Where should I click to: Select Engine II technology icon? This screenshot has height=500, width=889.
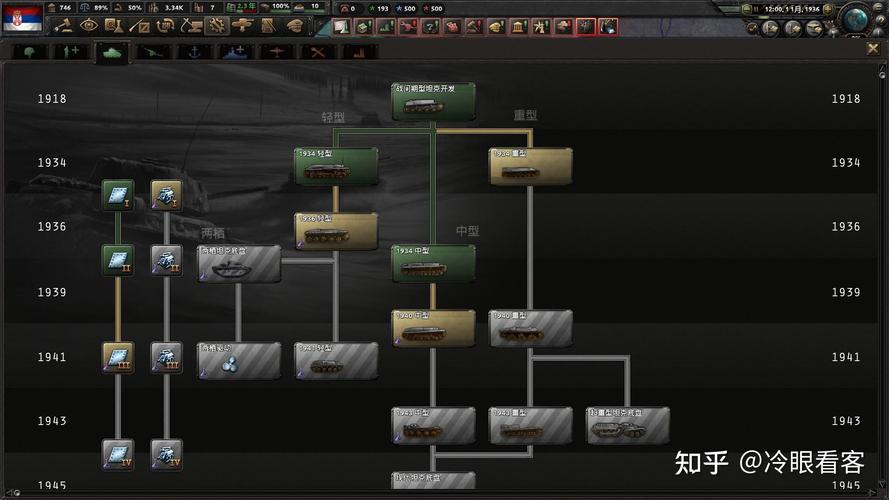point(167,260)
